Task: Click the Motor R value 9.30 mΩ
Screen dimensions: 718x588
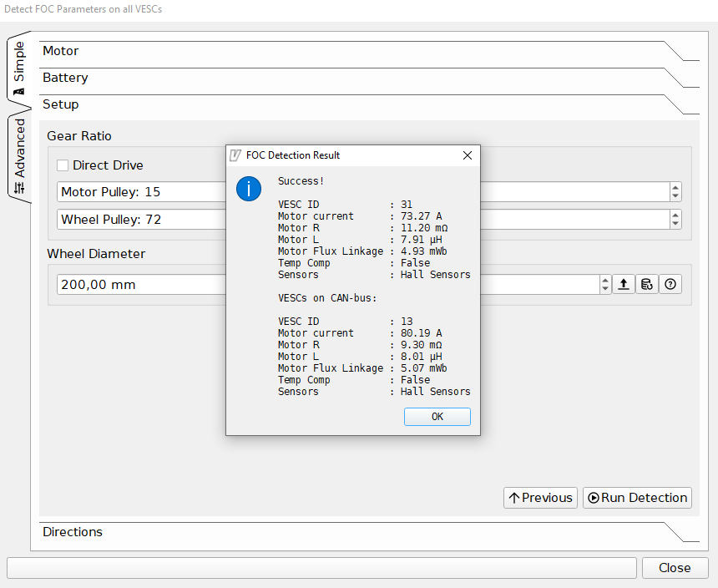Action: (422, 345)
